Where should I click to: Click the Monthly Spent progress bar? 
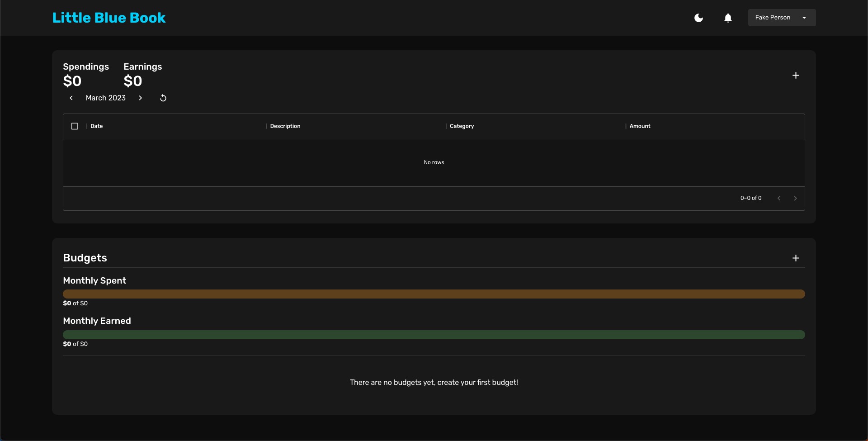pyautogui.click(x=434, y=294)
